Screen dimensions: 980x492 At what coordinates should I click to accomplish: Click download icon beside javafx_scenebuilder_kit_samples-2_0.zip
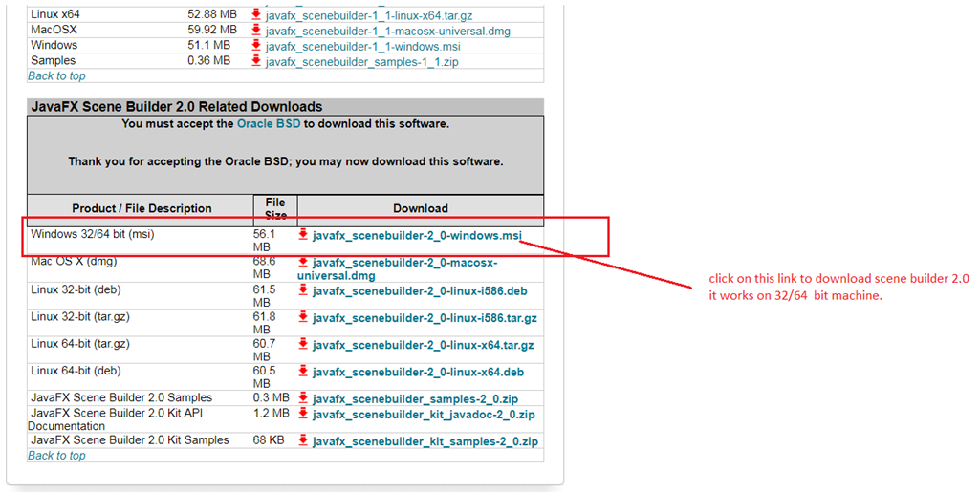(303, 440)
